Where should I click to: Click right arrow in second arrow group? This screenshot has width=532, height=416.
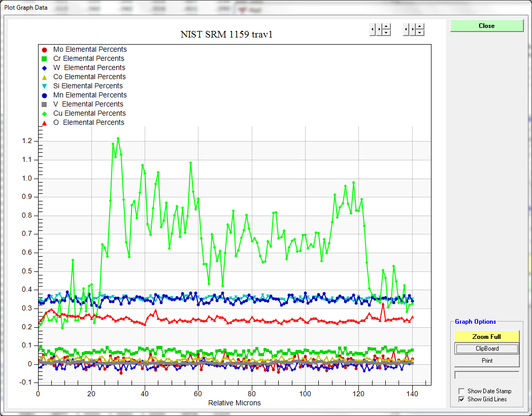(412, 30)
